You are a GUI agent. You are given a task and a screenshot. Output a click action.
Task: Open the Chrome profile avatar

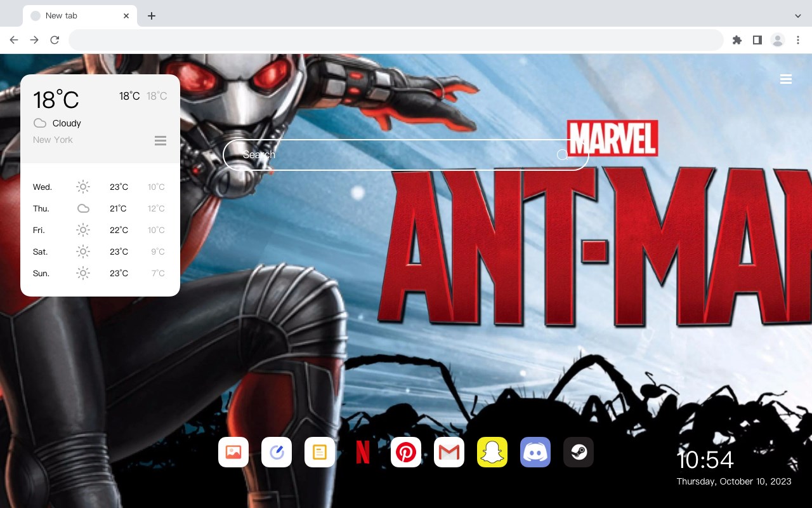click(778, 40)
